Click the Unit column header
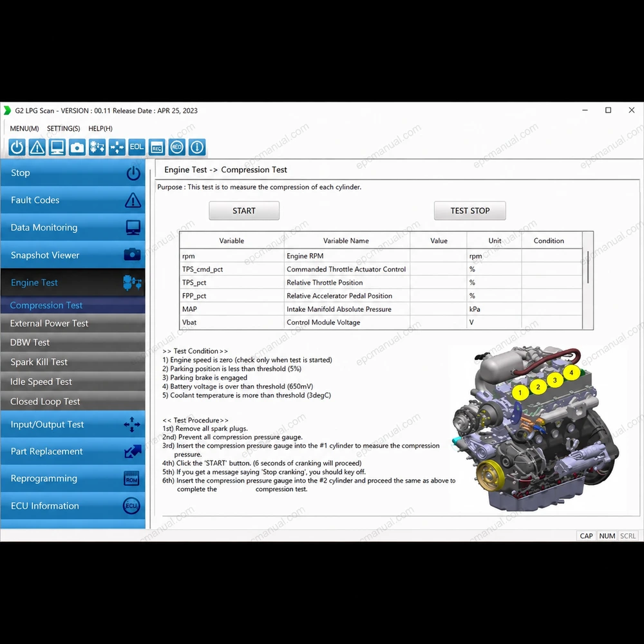This screenshot has width=644, height=644. tap(495, 241)
